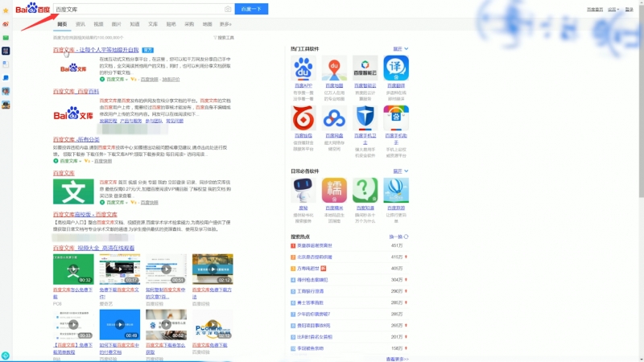Click the yellow star favorites sidebar icon
This screenshot has width=644, height=362.
[x=6, y=10]
